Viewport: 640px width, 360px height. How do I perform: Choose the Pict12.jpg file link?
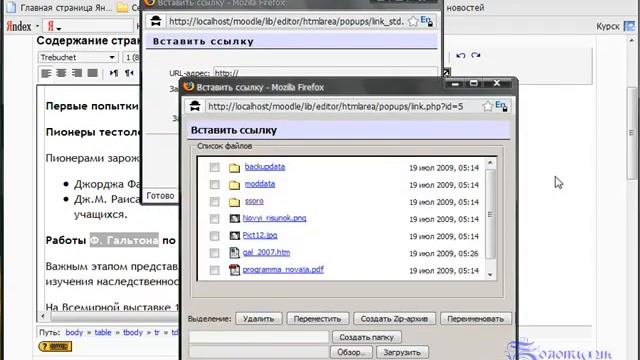(x=260, y=235)
